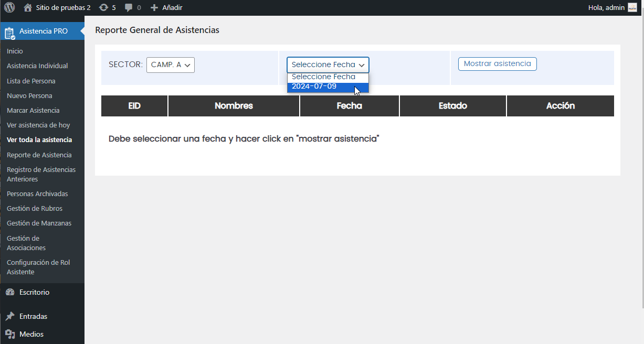
Task: Click the Entradas pin icon
Action: (9, 317)
